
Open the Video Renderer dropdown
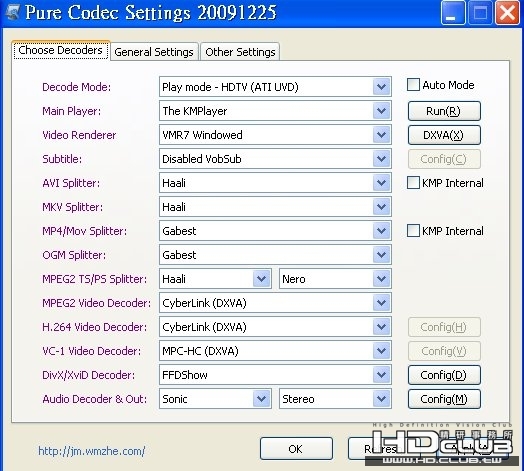(275, 135)
